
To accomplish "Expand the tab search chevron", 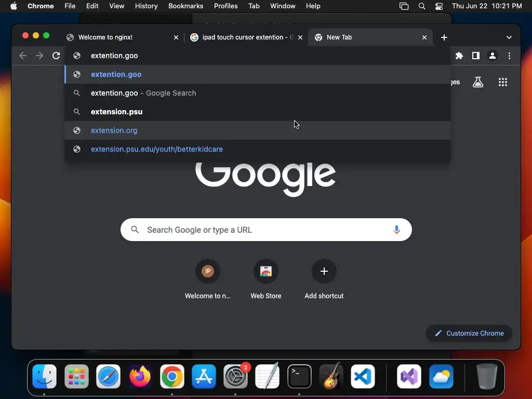I will point(509,37).
